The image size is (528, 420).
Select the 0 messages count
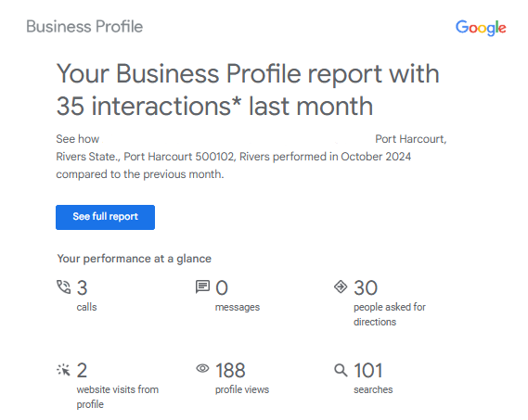[x=222, y=287]
